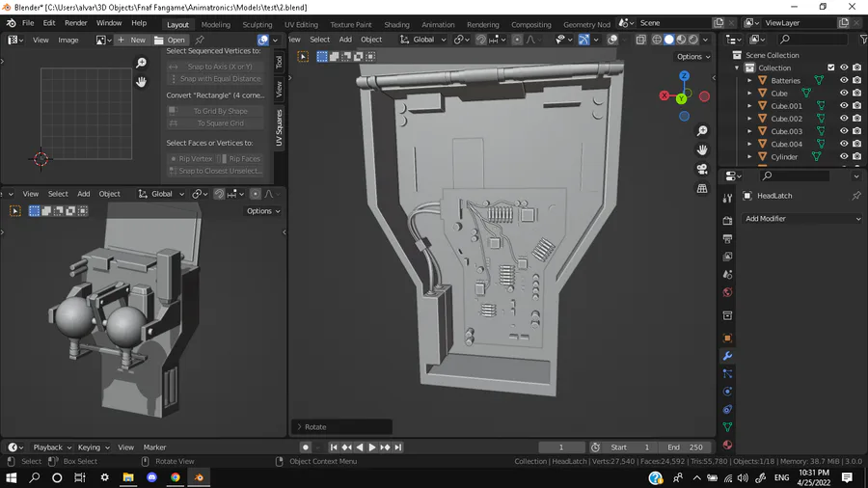Click Jump to Endpoint playback button

click(x=397, y=447)
